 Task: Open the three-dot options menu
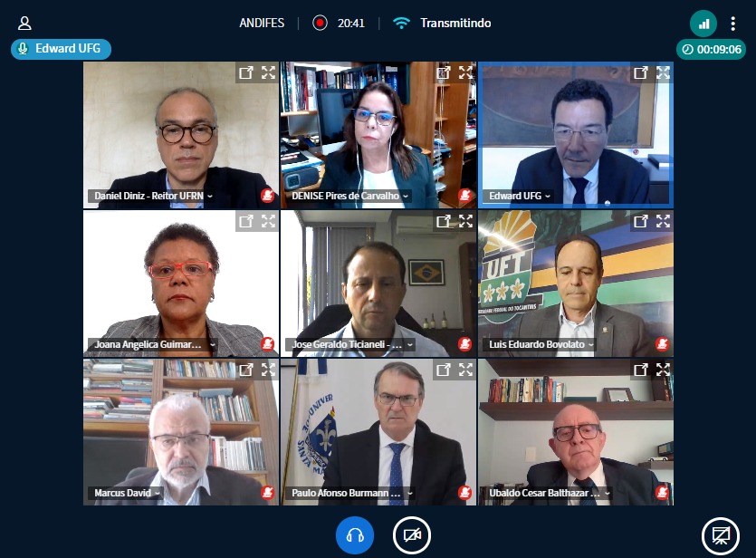click(732, 24)
